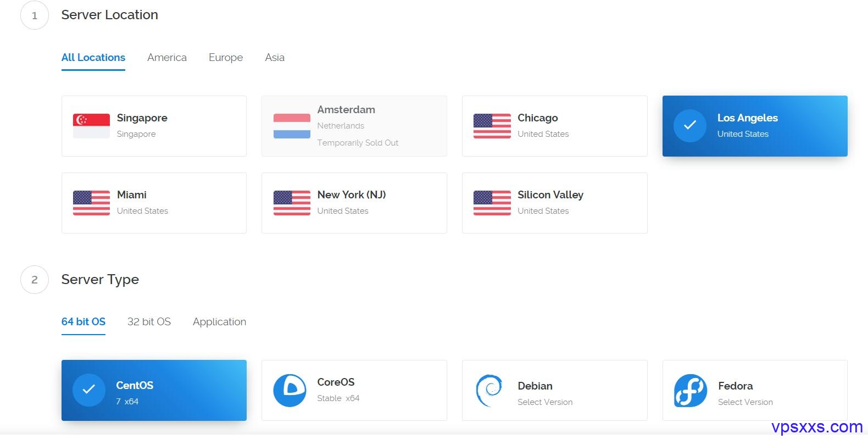Screen dimensions: 868x439
Task: Show the Asia locations tab
Action: 275,58
